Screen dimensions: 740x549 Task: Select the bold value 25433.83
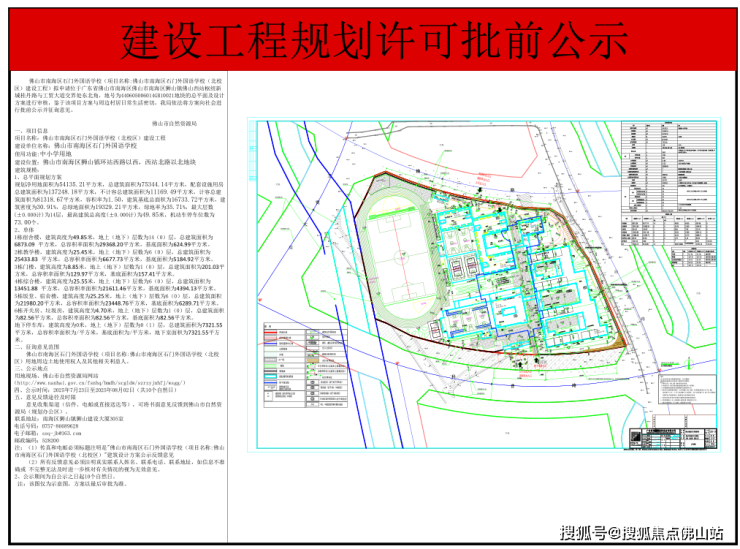[x=26, y=259]
